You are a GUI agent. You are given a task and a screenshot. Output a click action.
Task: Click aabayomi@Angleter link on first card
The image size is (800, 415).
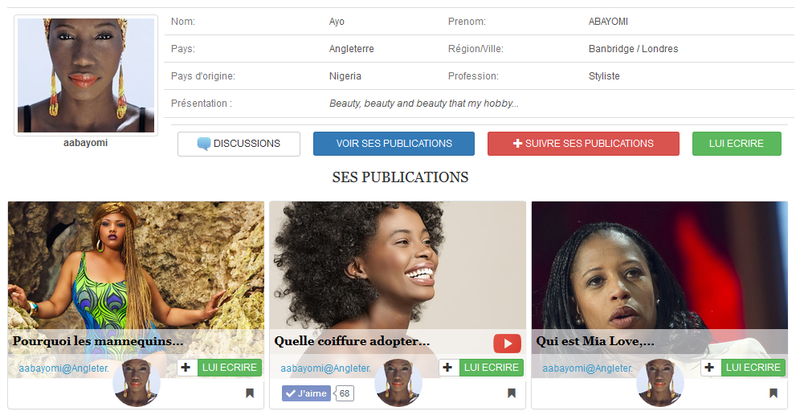click(x=64, y=368)
